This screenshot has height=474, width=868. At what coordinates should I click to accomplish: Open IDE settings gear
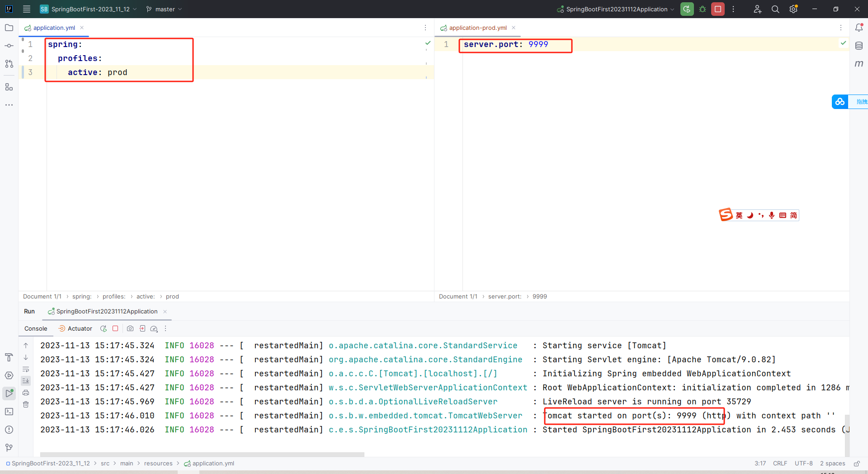pyautogui.click(x=793, y=9)
